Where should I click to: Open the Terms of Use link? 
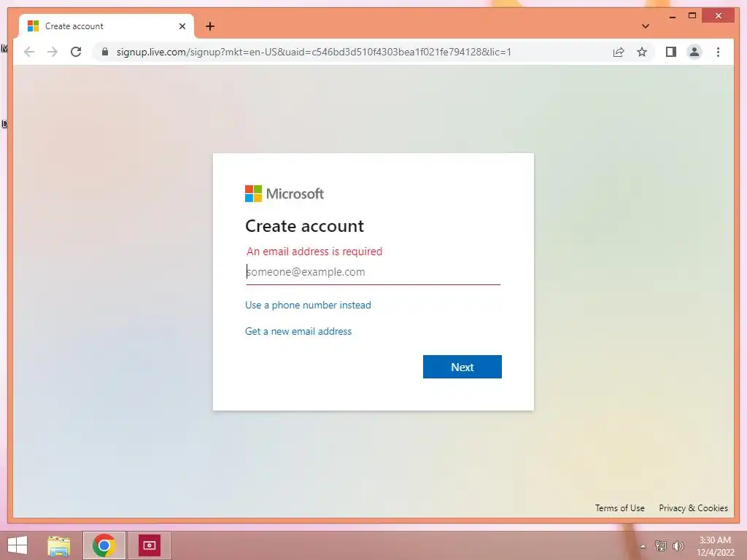point(619,508)
